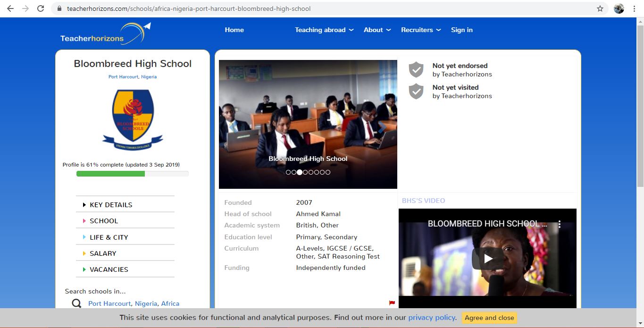Viewport: 644px width, 328px height.
Task: Click the profile completion progress bar
Action: (133, 174)
